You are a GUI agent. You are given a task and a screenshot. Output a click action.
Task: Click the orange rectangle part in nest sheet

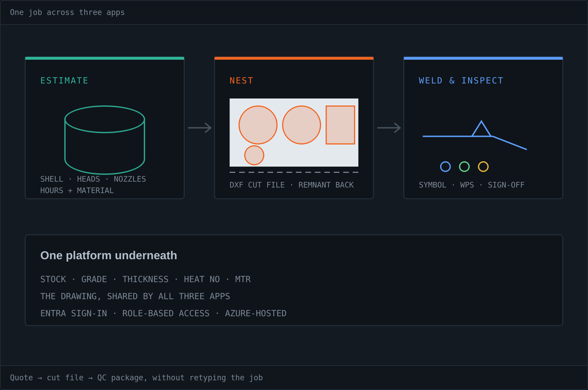coord(340,125)
